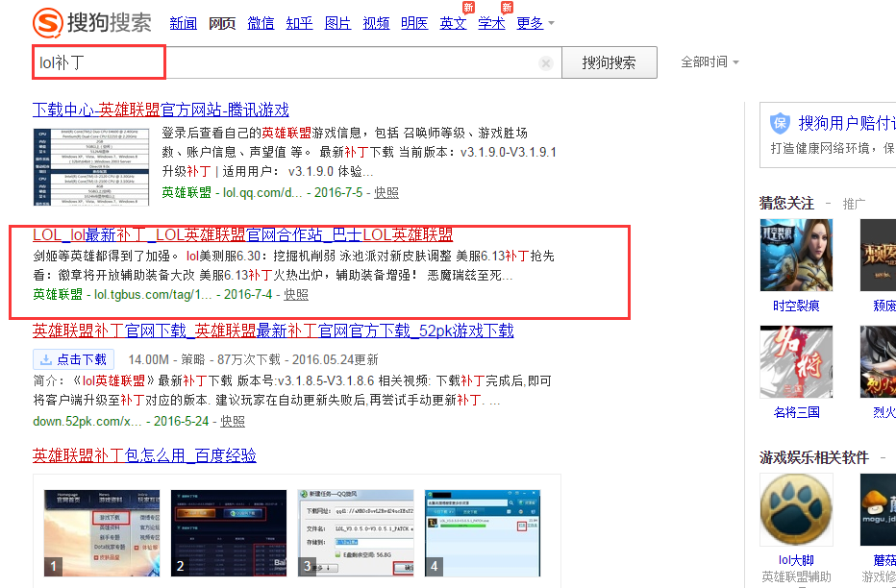Open the 搜狗用户赔付 notice link

[x=847, y=123]
